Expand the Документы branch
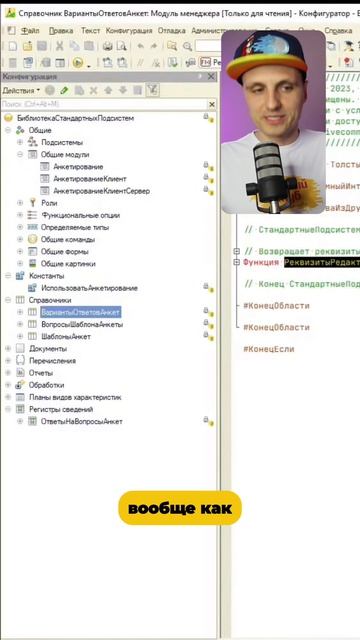This screenshot has width=360, height=640. [8, 349]
